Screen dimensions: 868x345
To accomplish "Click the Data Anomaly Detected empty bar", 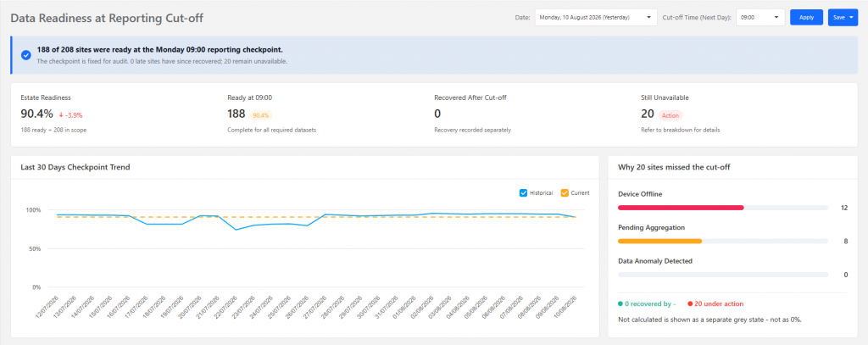I will click(x=723, y=275).
